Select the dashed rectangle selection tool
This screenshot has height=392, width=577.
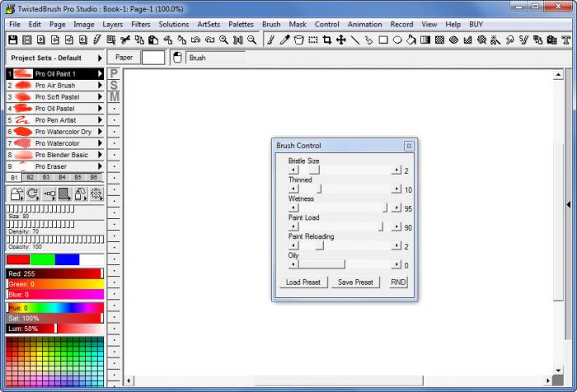312,40
